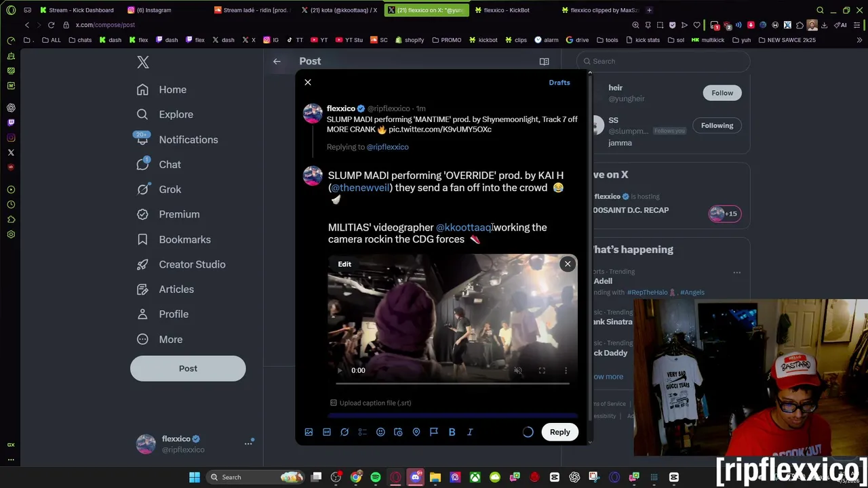Expand the More menu in sidebar
The image size is (868, 488).
pyautogui.click(x=160, y=339)
